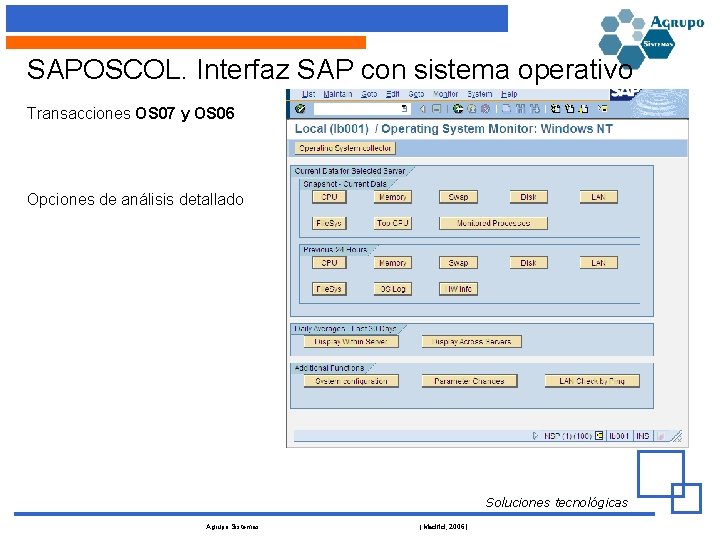Click the Find Next binoculars icon
The width and height of the screenshot is (720, 540).
click(534, 109)
